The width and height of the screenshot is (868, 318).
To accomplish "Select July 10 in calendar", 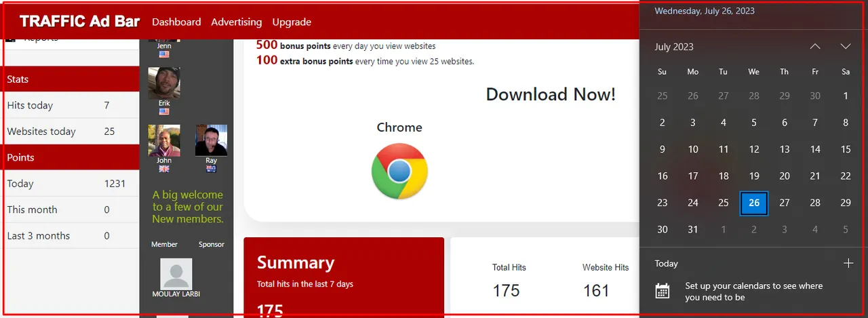I will click(x=692, y=149).
